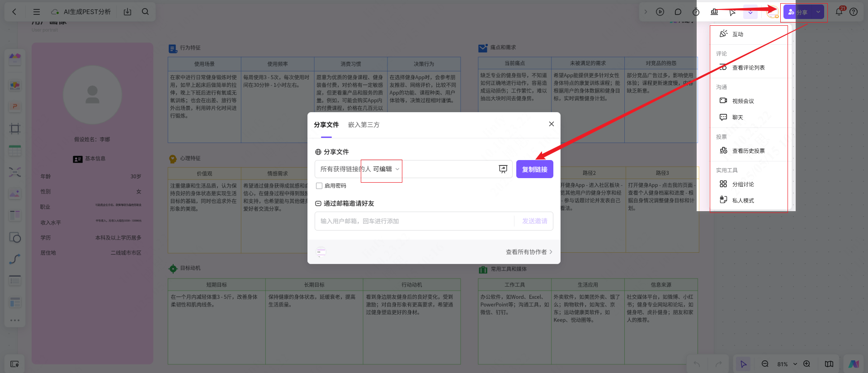Click the 发送邀请 button
Screen dimensions: 868x373
(x=534, y=221)
